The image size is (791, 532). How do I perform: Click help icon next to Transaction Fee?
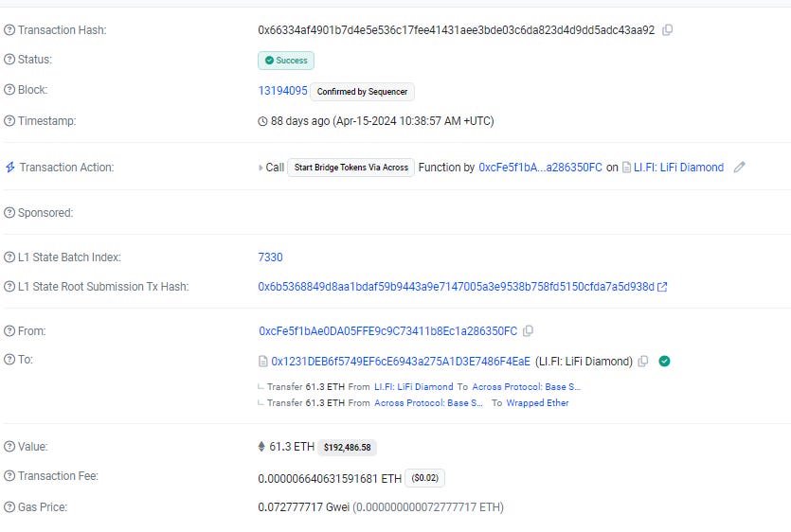pyautogui.click(x=9, y=475)
